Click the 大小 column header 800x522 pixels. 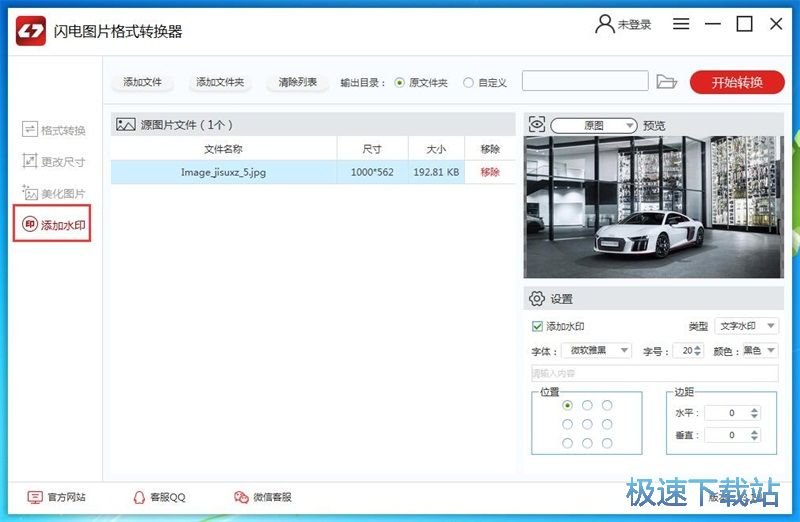[436, 149]
